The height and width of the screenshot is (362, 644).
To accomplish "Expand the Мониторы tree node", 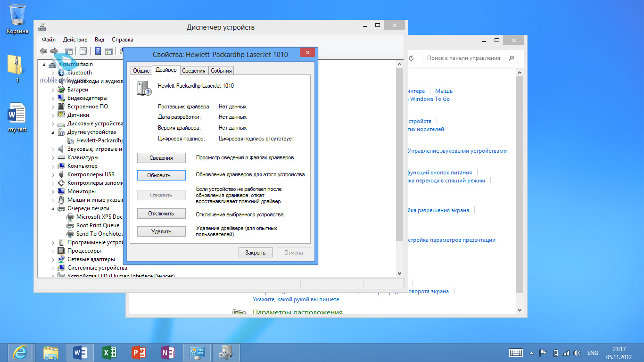I will coord(53,191).
